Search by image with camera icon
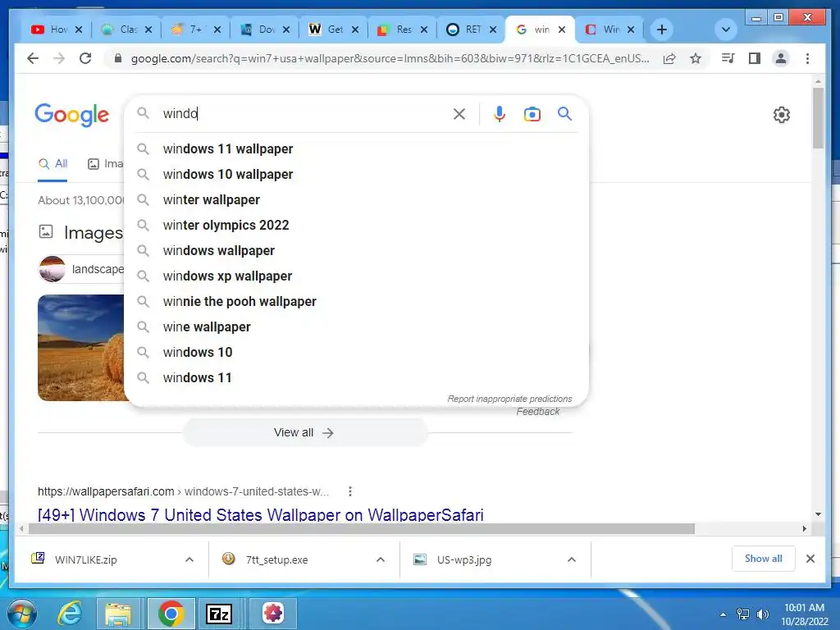 tap(532, 114)
